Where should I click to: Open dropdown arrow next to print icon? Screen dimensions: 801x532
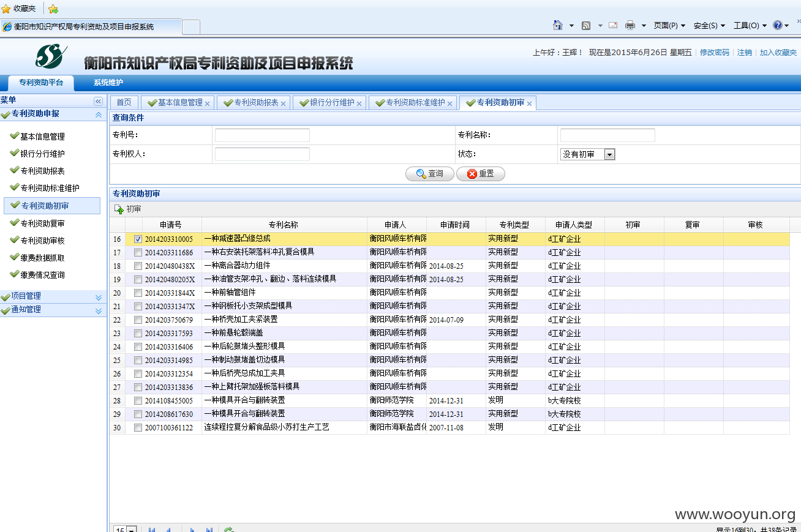coord(644,26)
